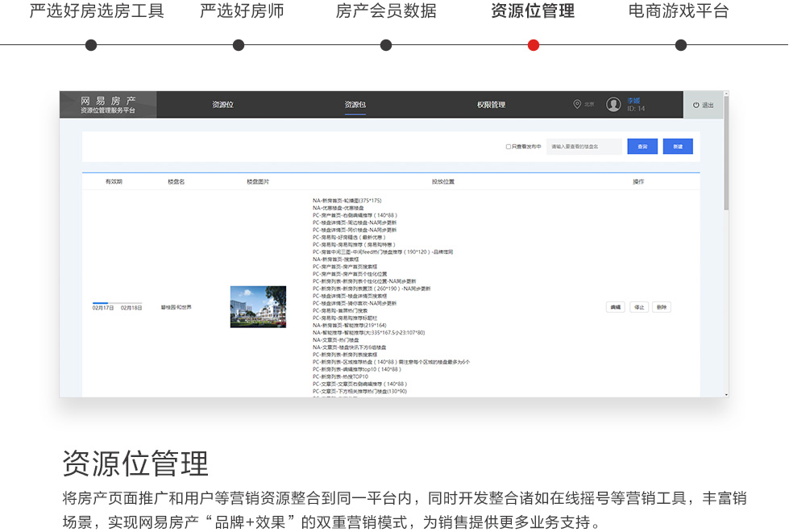789x532 pixels.
Task: Select 严选好房选房工具 on the timeline
Action: click(97, 10)
